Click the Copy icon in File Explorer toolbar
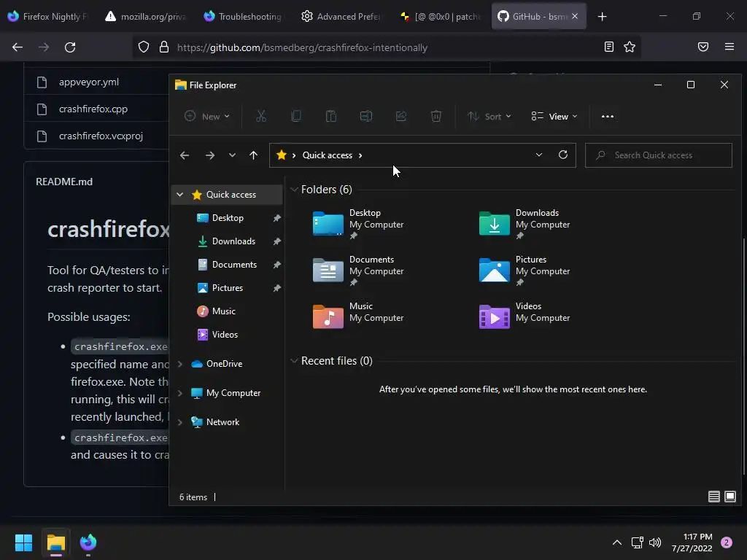The image size is (747, 560). [x=296, y=116]
